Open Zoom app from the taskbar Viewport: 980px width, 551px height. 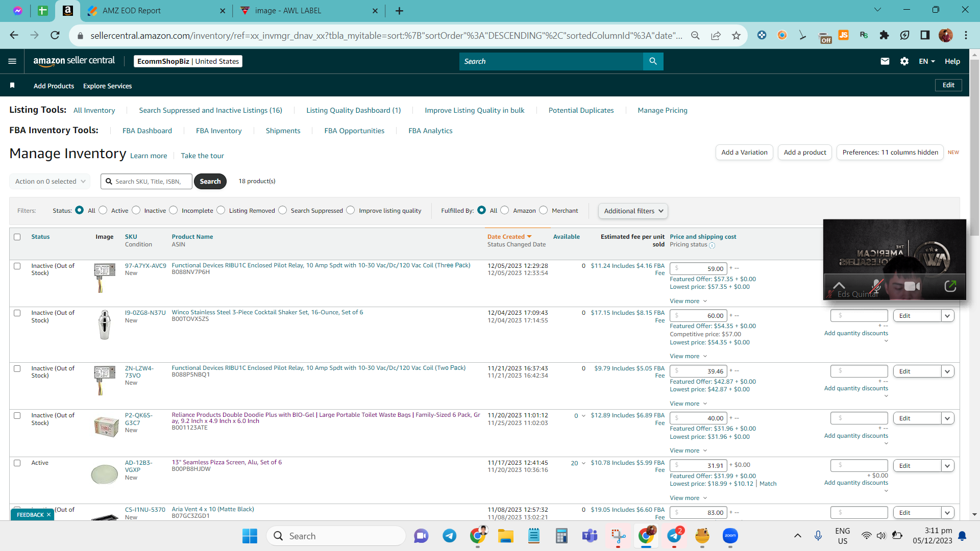tap(730, 536)
